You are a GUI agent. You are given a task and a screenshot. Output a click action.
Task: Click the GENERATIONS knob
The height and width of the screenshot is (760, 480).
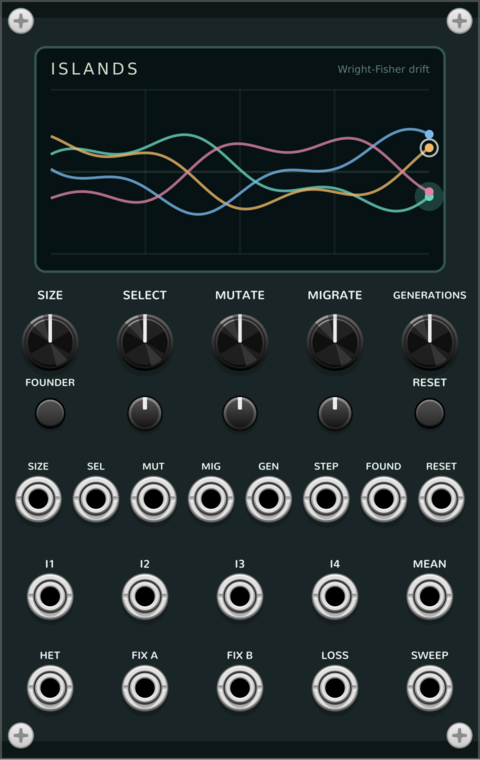click(x=430, y=342)
